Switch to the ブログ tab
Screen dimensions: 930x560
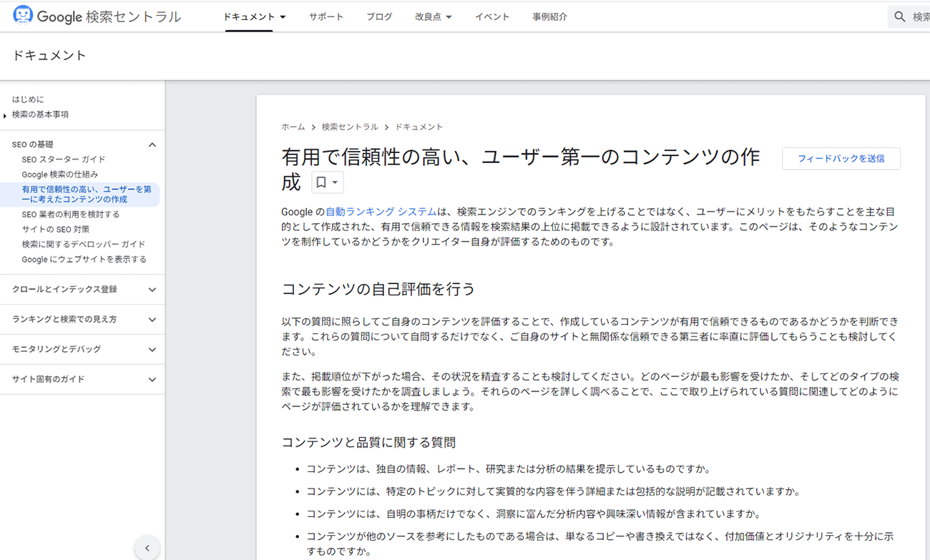coord(379,16)
